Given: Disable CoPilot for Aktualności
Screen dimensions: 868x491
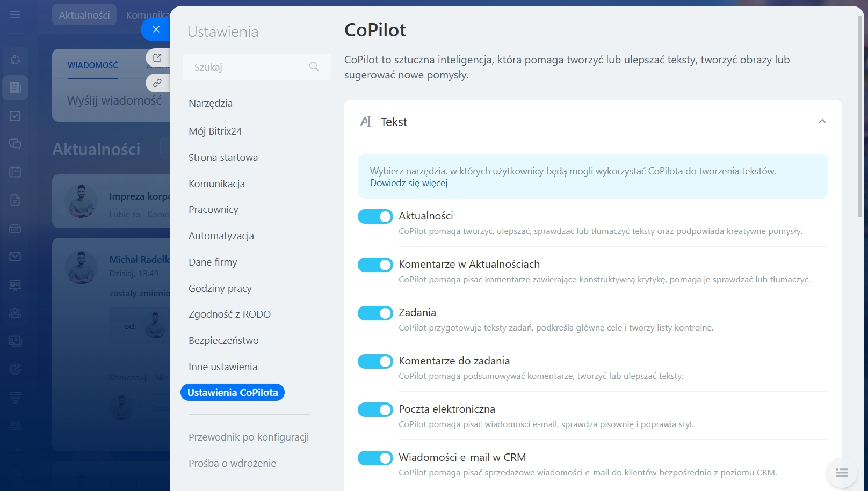Looking at the screenshot, I should pyautogui.click(x=375, y=216).
